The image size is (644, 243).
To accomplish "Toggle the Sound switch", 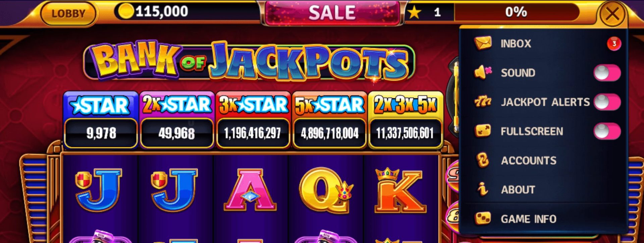I will tap(607, 73).
